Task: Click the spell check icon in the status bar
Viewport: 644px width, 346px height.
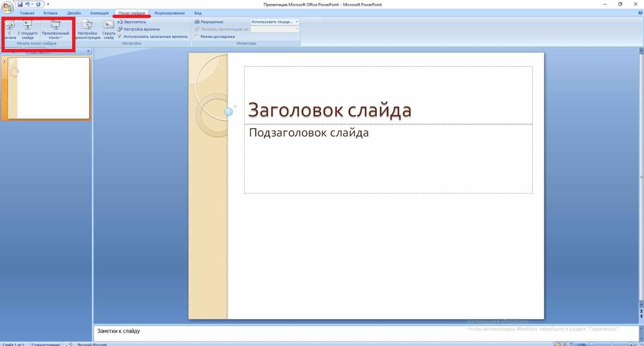Action: coord(70,344)
